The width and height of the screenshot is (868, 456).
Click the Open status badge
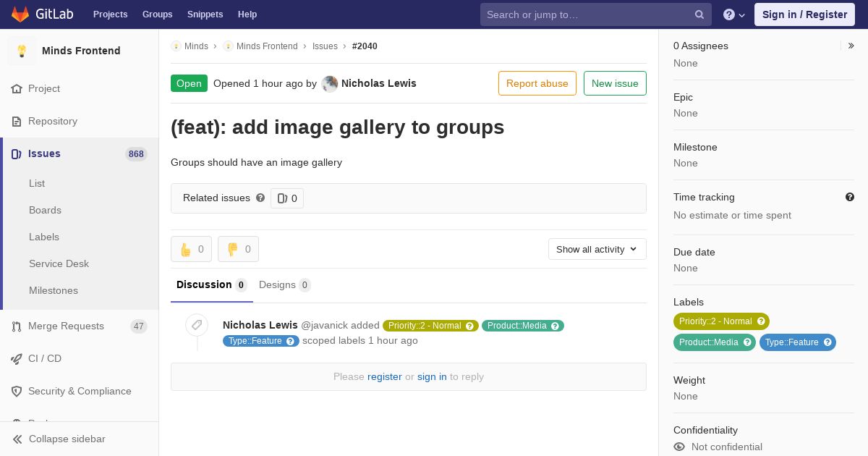tap(189, 83)
